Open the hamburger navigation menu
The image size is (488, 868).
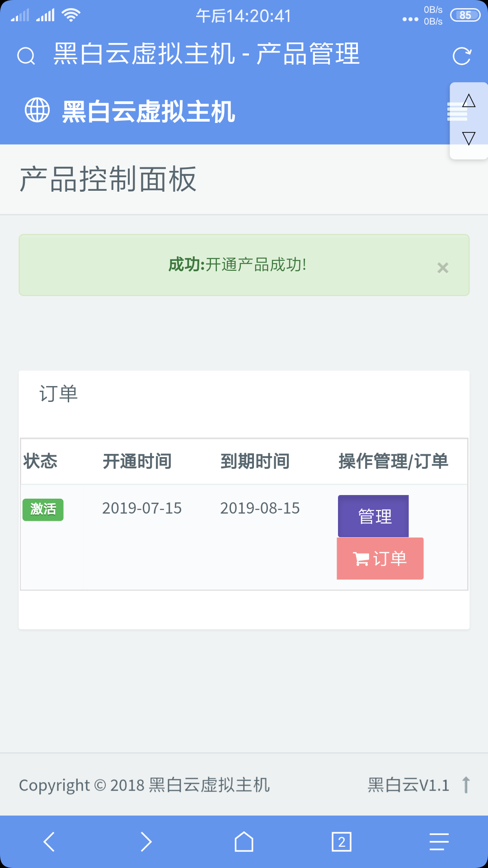[456, 112]
